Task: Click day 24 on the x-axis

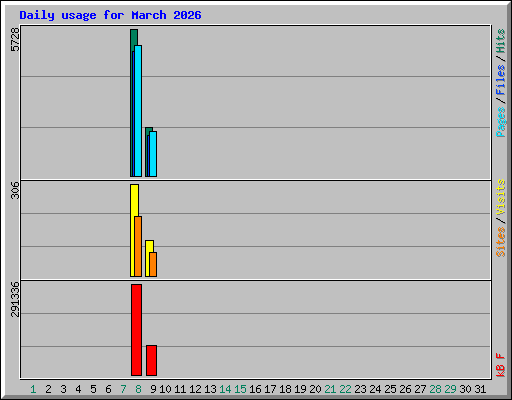Action: 375,389
